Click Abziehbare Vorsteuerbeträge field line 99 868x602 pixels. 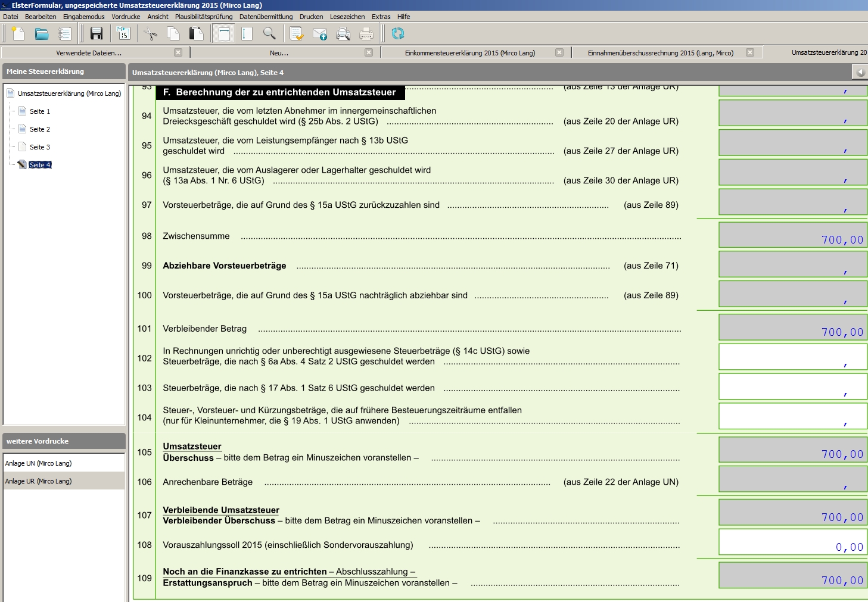(x=793, y=264)
